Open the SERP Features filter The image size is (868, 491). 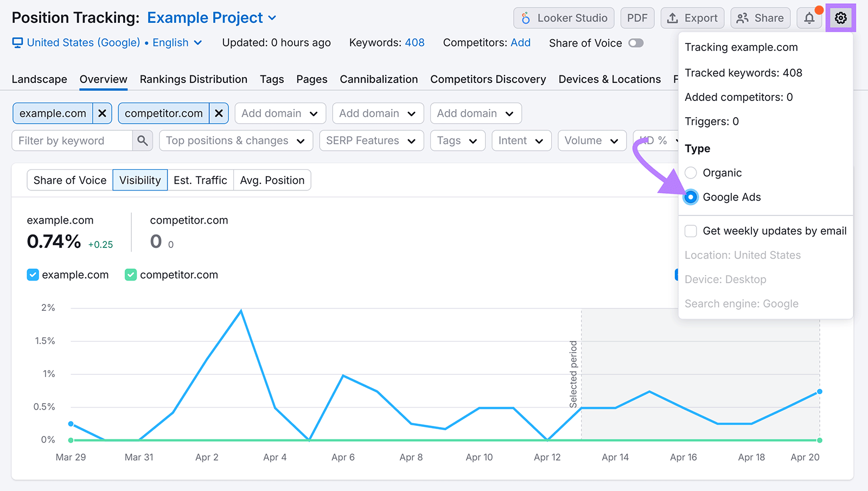(x=372, y=141)
